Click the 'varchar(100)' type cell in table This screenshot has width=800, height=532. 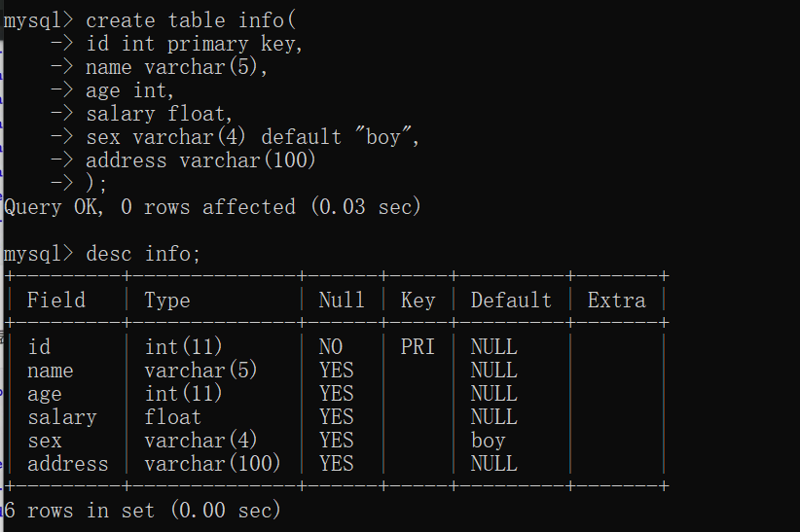point(212,464)
